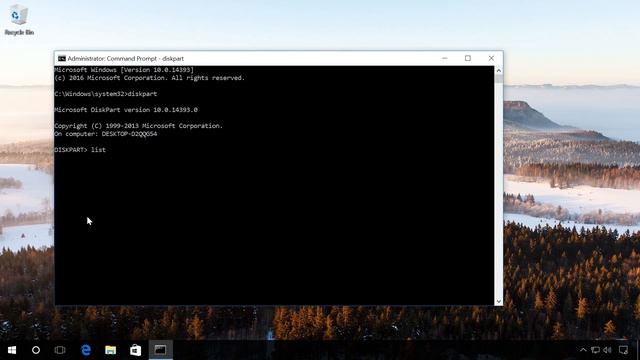This screenshot has height=360, width=640.
Task: Click the Command Prompt title bar icon
Action: click(62, 58)
